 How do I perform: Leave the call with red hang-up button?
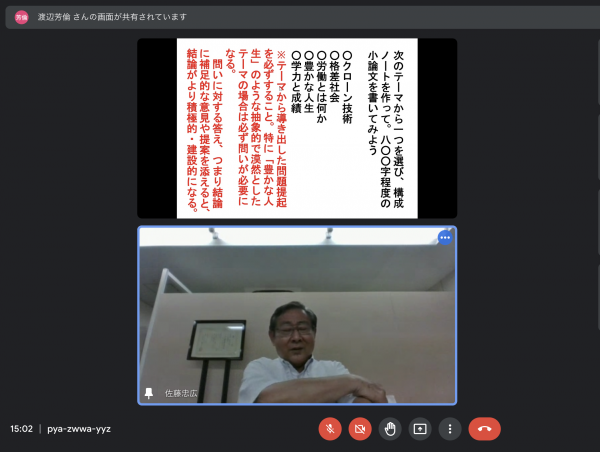(484, 429)
